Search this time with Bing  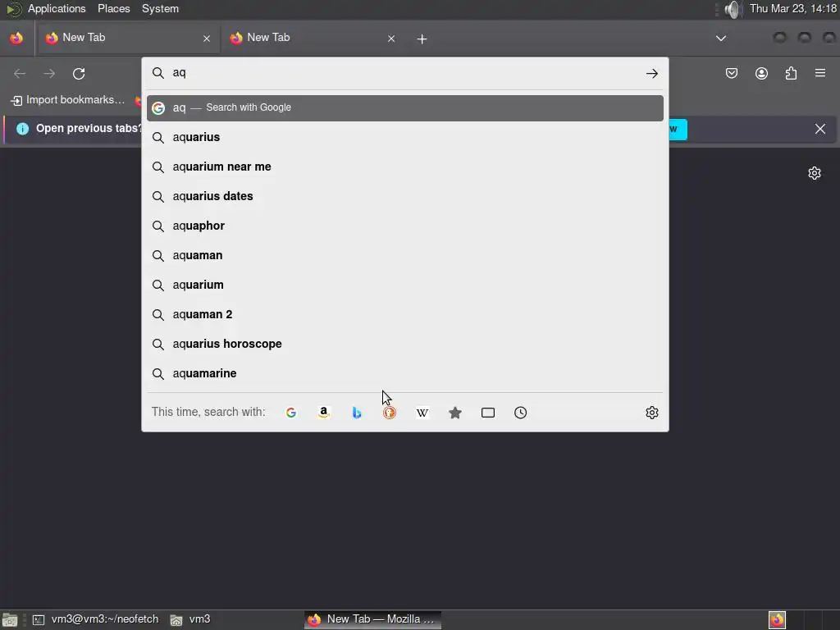click(x=357, y=413)
